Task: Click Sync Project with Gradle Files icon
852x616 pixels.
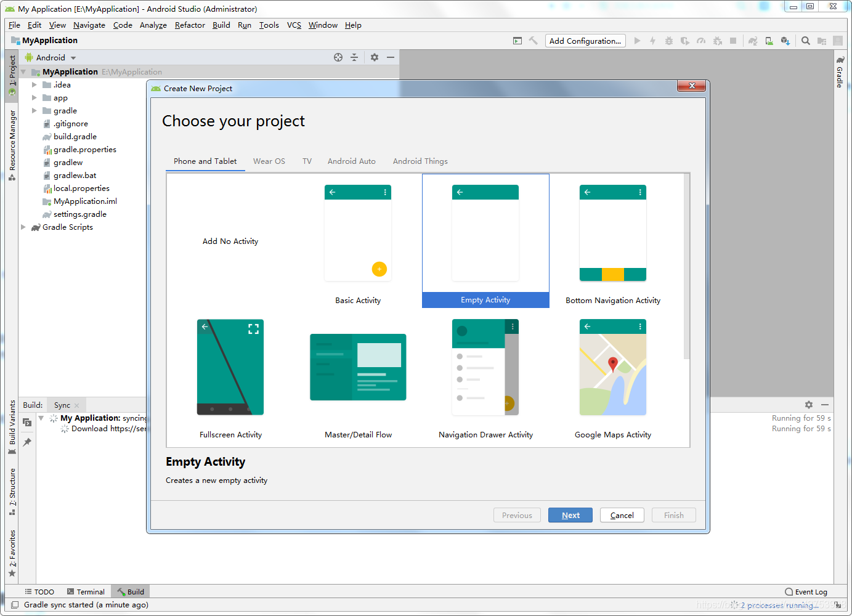Action: click(753, 41)
